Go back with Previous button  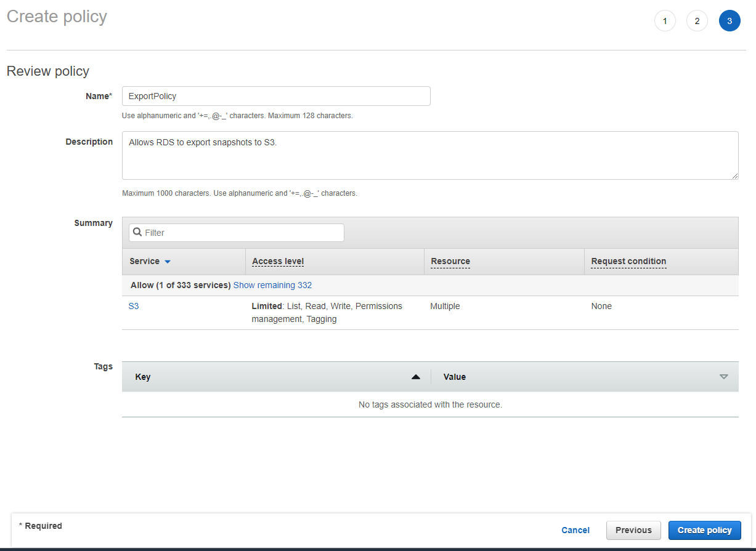click(x=633, y=530)
